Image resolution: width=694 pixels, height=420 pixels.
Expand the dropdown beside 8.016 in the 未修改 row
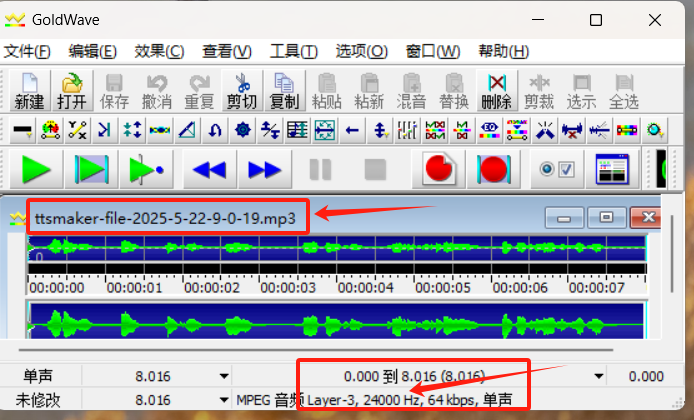point(224,400)
